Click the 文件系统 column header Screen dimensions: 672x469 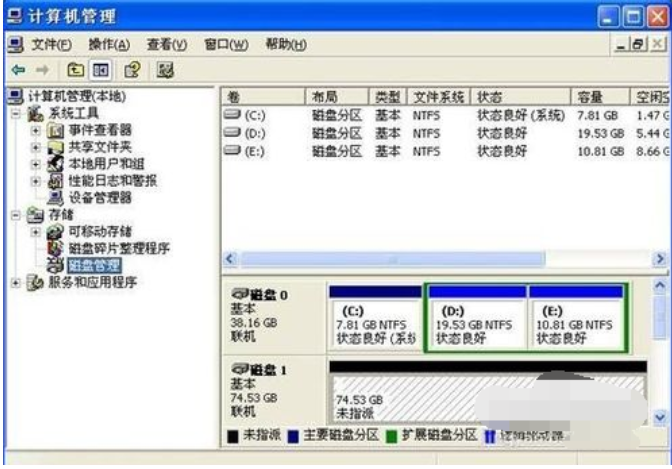(x=439, y=97)
